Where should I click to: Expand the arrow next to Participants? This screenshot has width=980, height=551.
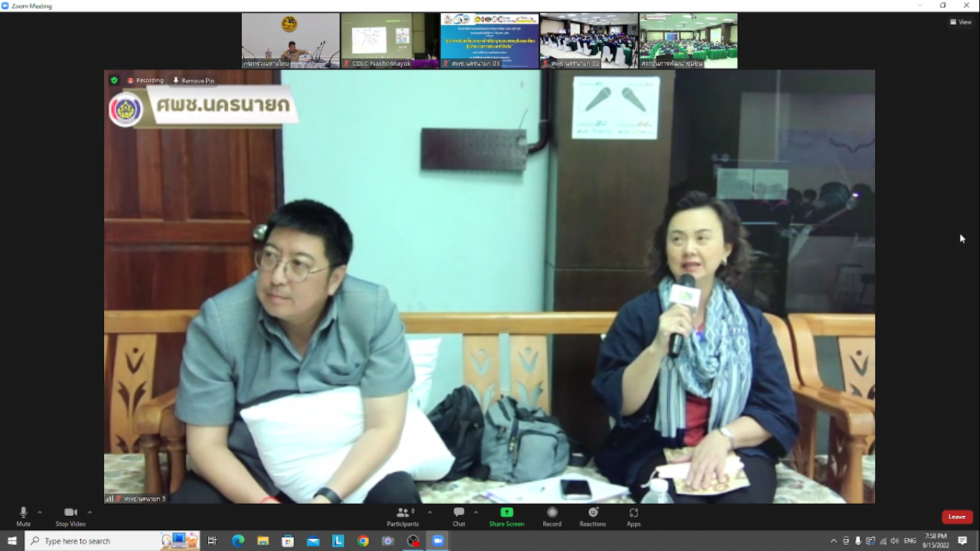click(430, 512)
